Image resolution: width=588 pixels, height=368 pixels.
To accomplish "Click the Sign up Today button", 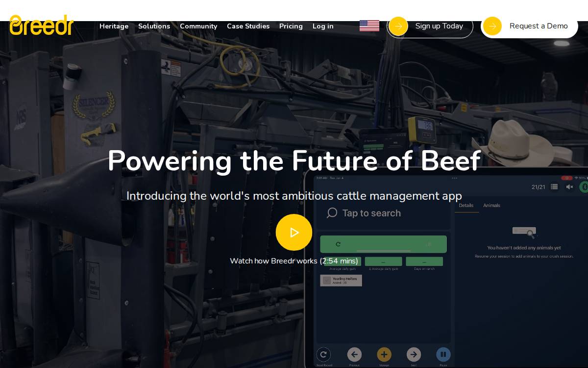I will (x=430, y=26).
